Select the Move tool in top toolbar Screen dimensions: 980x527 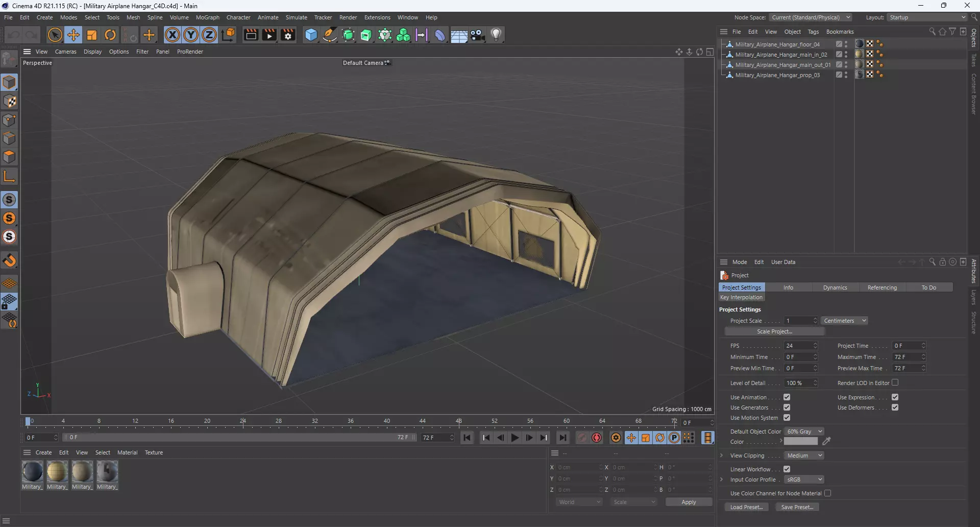[x=73, y=35]
